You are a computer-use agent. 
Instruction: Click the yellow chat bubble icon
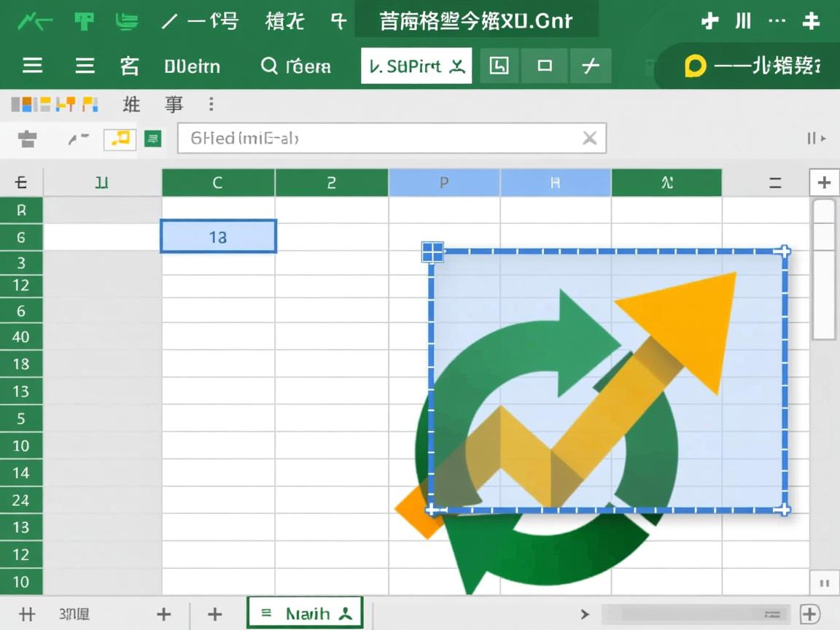tap(695, 67)
